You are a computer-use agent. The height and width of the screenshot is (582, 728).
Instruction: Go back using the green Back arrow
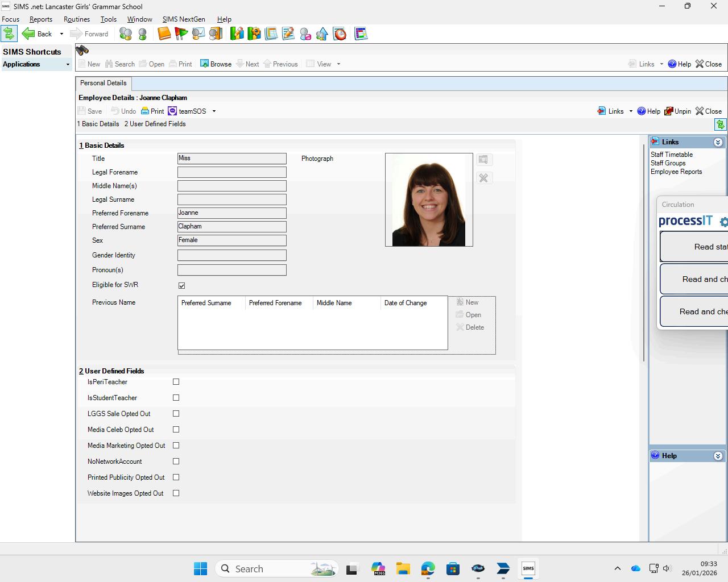(x=37, y=34)
